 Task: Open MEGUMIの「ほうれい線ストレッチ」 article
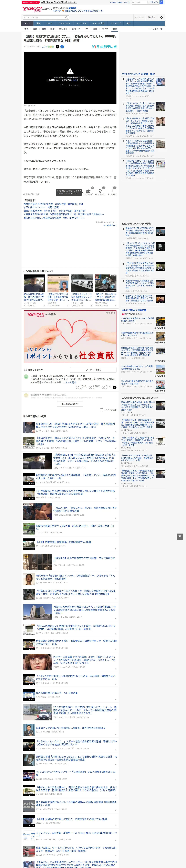(x=76, y=577)
